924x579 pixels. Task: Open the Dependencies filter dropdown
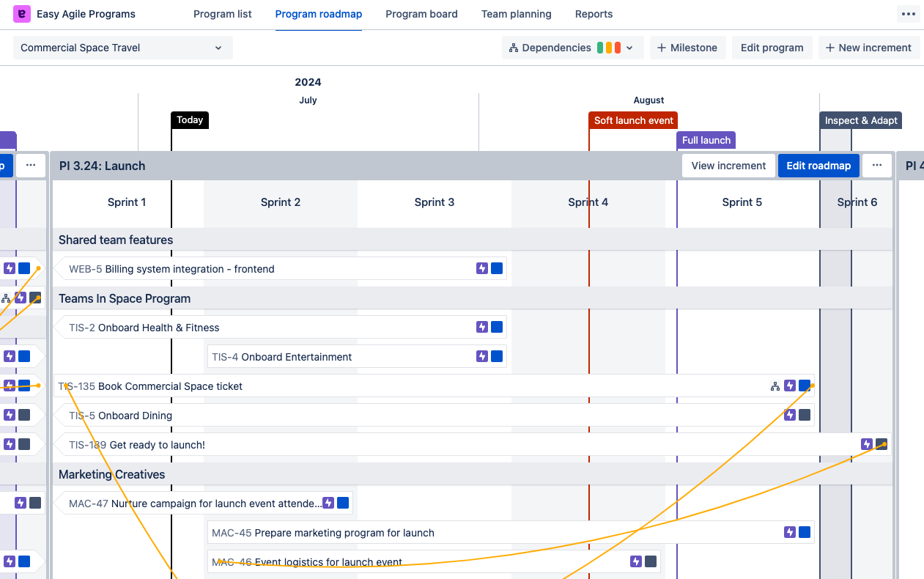(572, 48)
